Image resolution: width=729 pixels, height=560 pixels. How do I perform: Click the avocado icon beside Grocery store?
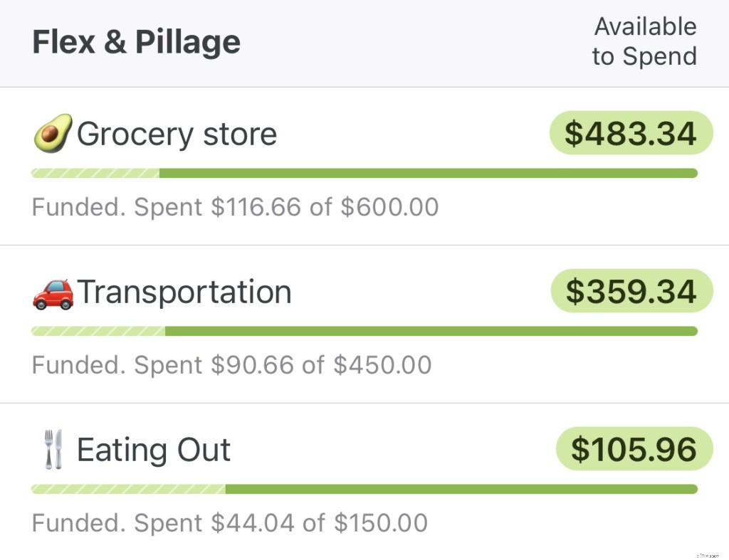53,134
